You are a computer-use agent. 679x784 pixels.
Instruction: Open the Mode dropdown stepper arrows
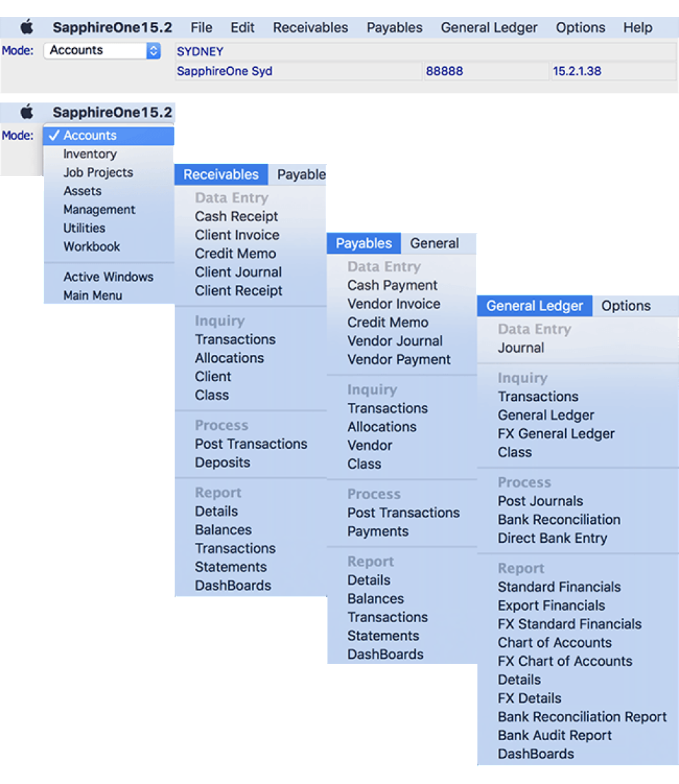(x=153, y=50)
